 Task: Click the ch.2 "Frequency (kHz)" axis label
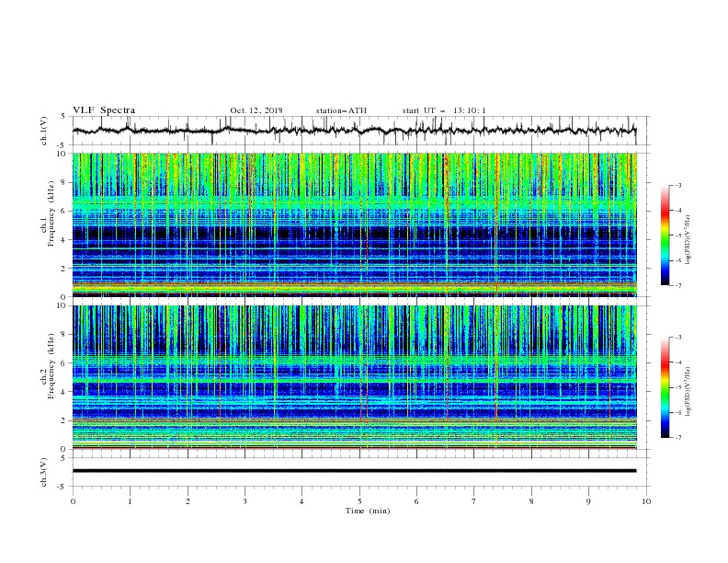[51, 366]
